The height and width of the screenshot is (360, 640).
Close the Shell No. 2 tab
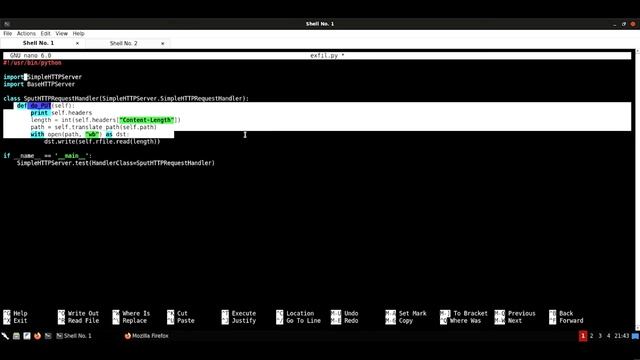pyautogui.click(x=162, y=43)
